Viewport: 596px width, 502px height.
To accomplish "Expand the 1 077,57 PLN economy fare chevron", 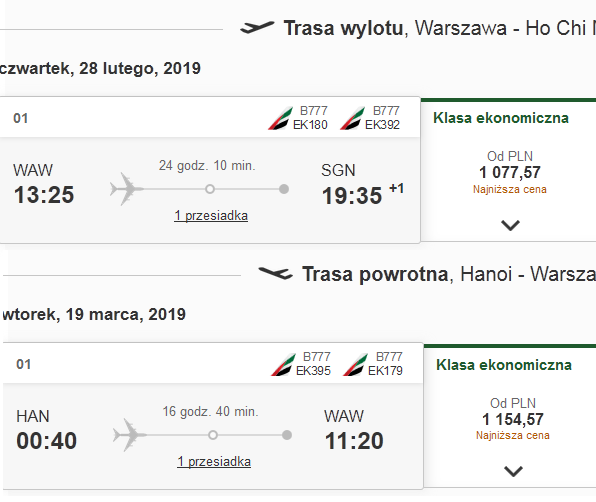I will click(x=510, y=225).
